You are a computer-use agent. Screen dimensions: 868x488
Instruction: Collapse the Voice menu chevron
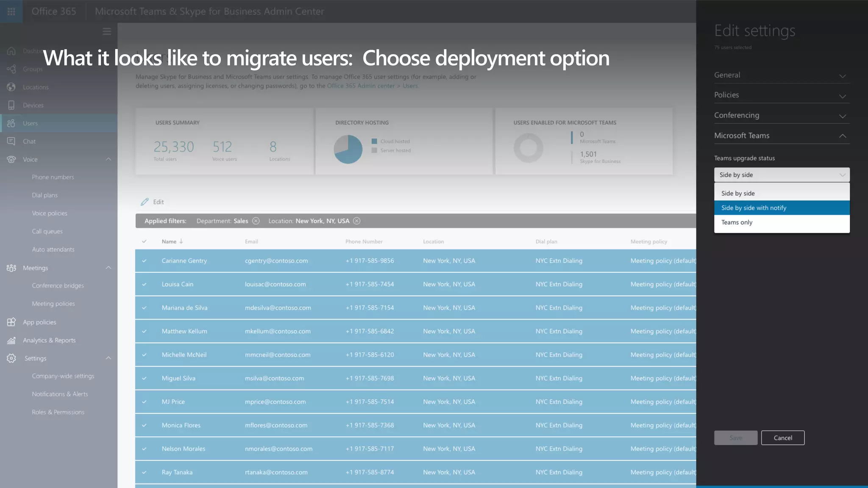pos(108,159)
